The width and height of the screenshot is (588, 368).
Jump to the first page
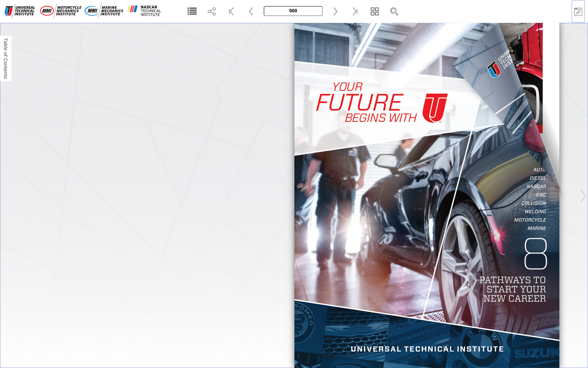(231, 12)
